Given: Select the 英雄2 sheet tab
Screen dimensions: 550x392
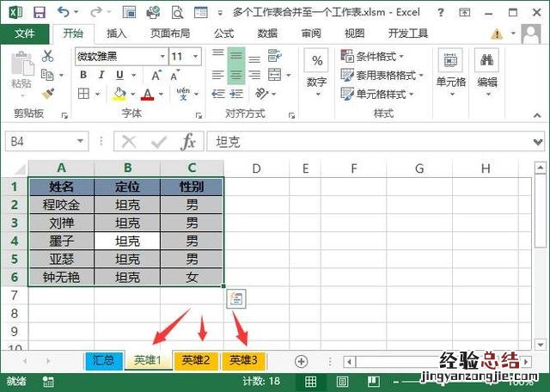Looking at the screenshot, I should [195, 360].
